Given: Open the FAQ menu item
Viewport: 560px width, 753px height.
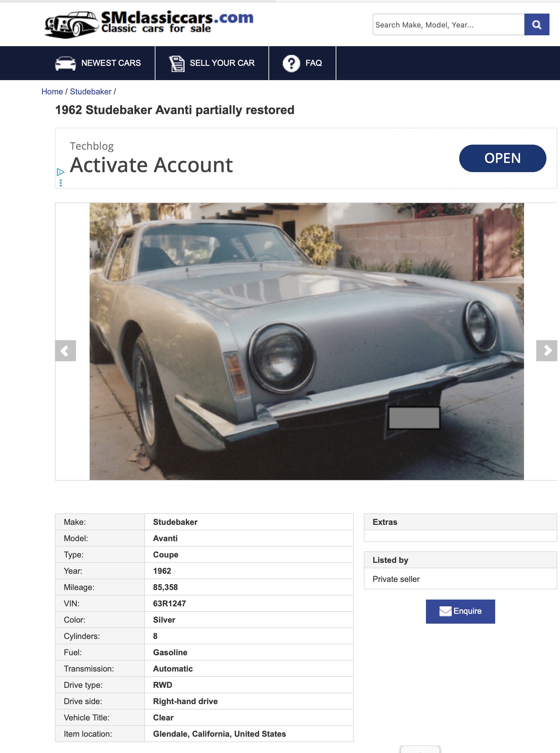Looking at the screenshot, I should coord(314,63).
